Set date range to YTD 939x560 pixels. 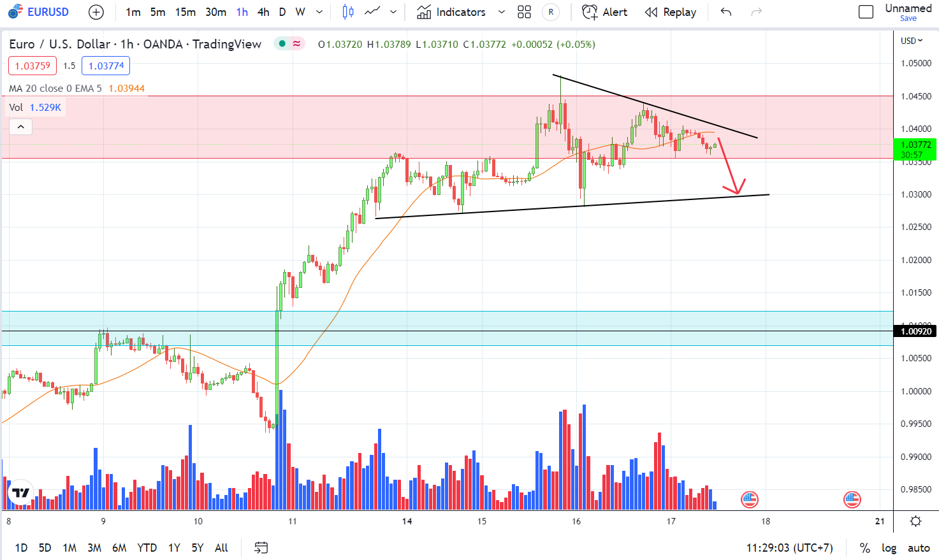pos(147,548)
